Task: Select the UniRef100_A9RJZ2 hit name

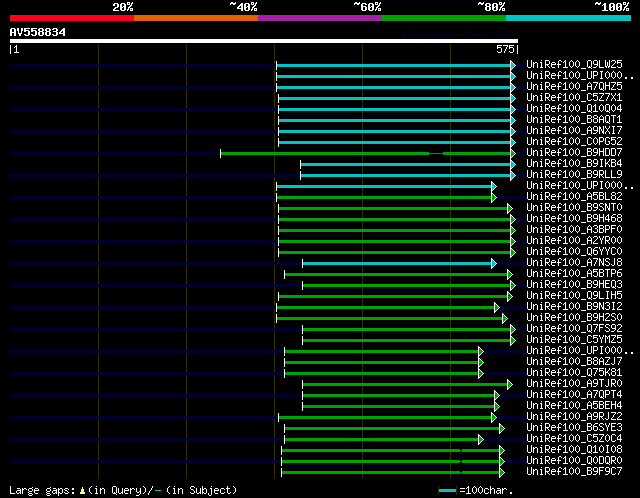Action: click(x=574, y=417)
